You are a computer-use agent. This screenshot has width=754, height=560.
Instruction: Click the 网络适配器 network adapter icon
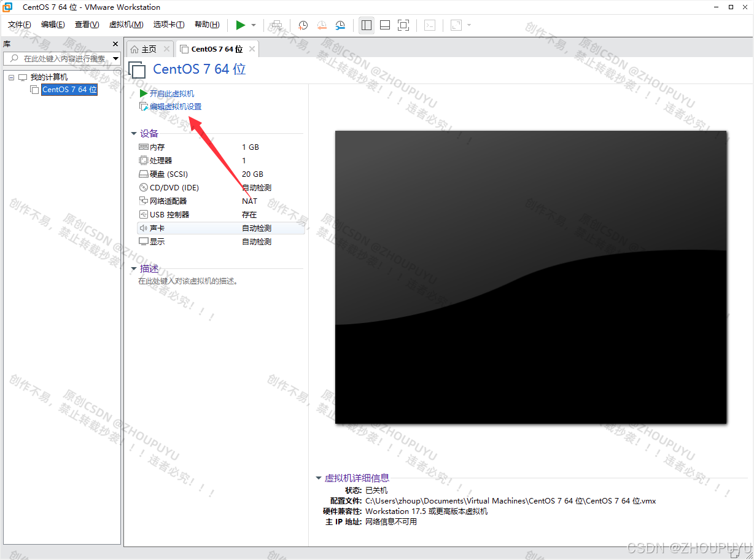point(144,201)
